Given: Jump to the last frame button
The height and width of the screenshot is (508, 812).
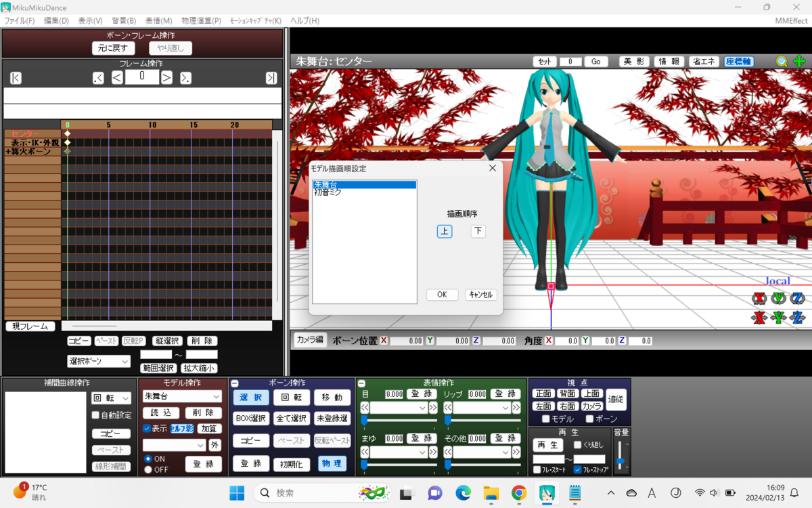Looking at the screenshot, I should 271,78.
